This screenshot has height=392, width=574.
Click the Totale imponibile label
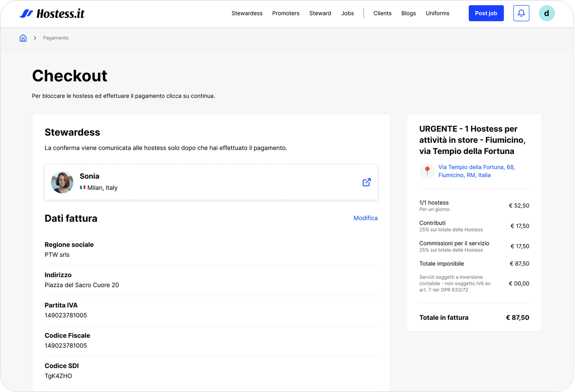pos(442,264)
